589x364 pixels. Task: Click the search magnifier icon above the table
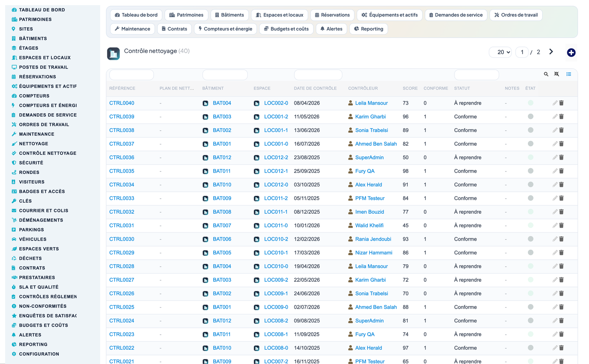[x=546, y=74]
